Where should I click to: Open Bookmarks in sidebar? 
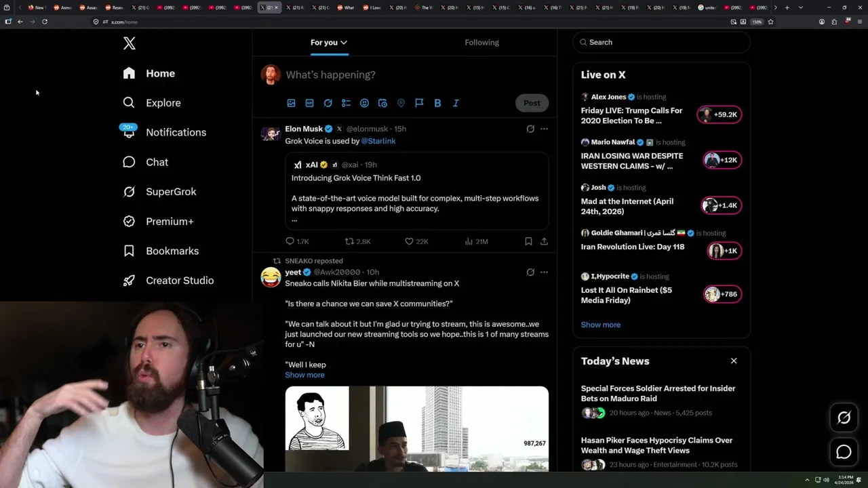161,251
